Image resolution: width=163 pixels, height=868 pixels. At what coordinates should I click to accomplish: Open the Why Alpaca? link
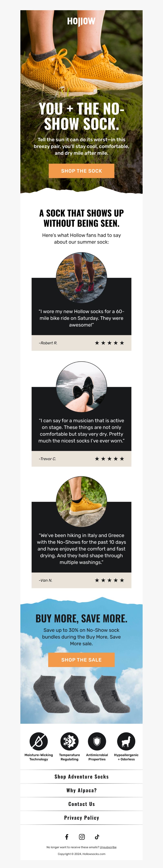coord(81,790)
